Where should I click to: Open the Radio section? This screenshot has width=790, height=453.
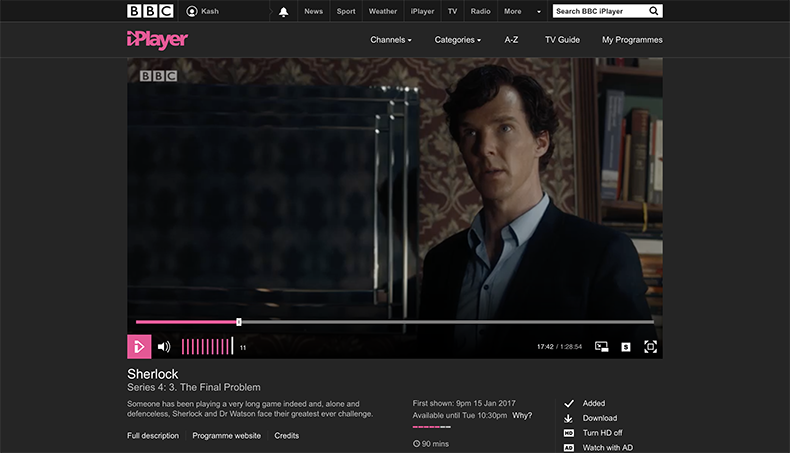[481, 11]
